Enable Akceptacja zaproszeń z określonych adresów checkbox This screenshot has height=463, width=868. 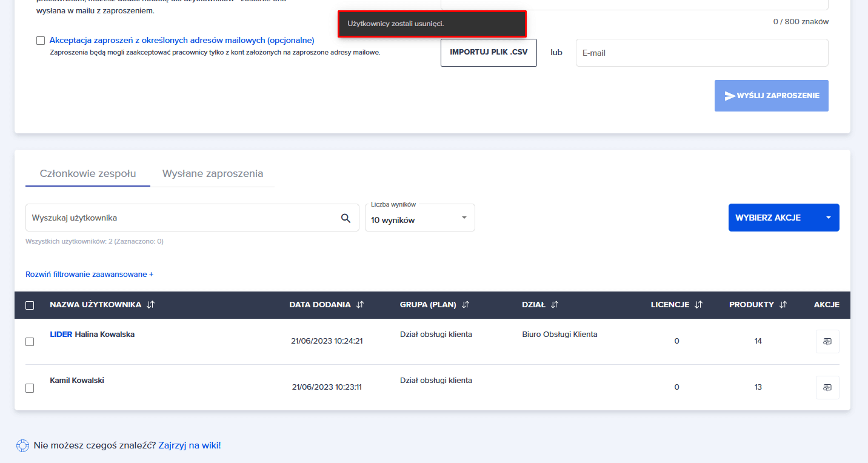(41, 41)
